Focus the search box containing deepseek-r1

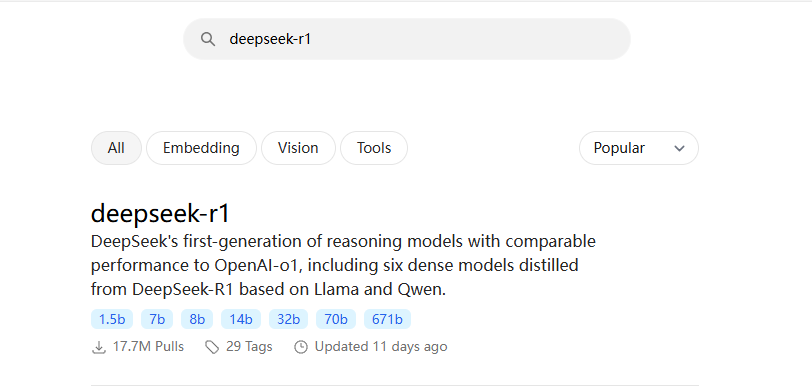pyautogui.click(x=407, y=39)
